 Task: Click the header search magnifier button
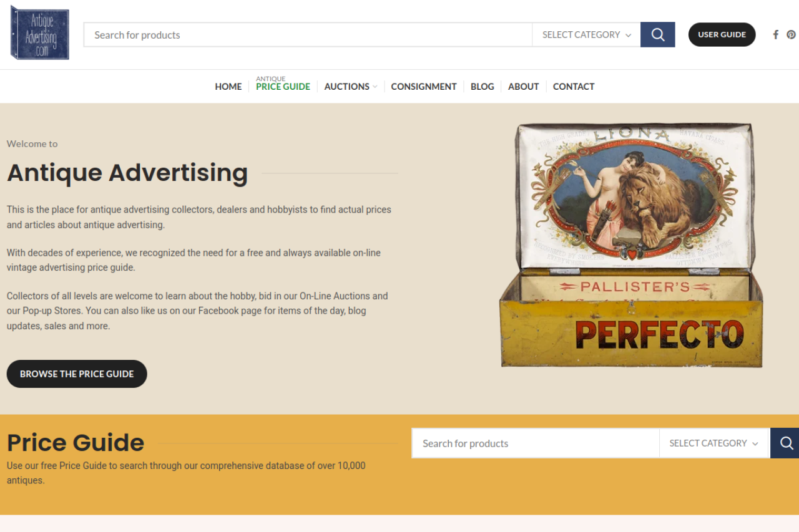click(x=658, y=35)
